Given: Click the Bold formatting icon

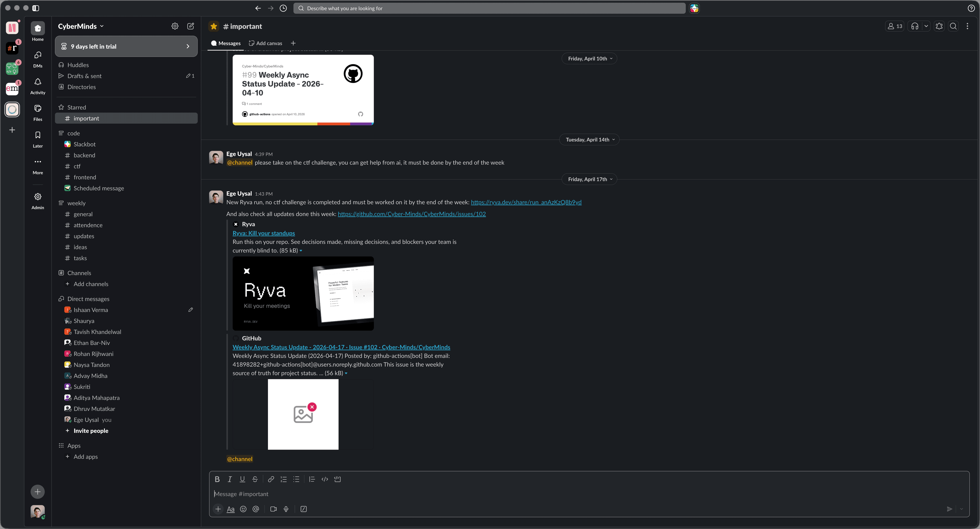Looking at the screenshot, I should click(217, 479).
